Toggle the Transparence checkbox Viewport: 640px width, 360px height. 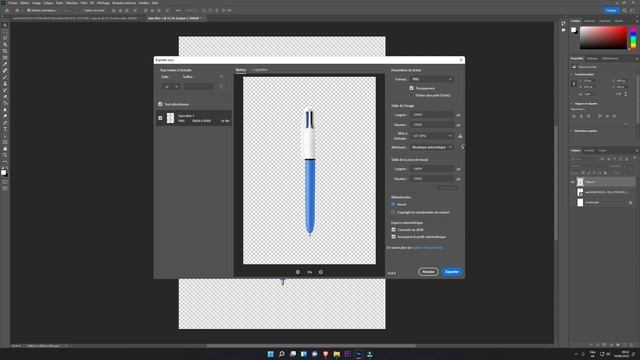tap(411, 88)
